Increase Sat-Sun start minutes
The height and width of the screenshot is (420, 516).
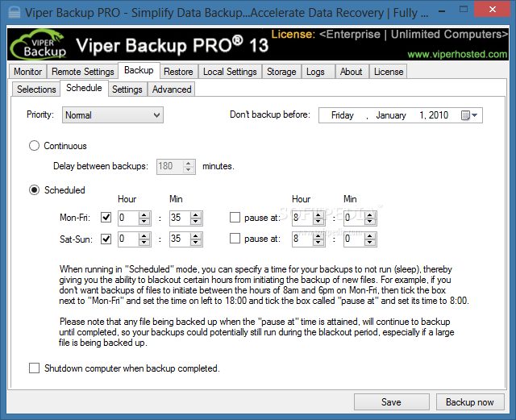point(195,235)
